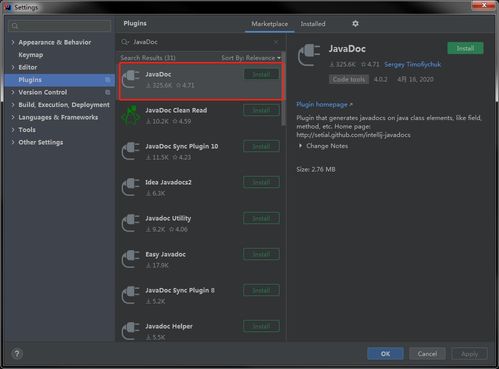Switch to Marketplace tab

point(269,24)
